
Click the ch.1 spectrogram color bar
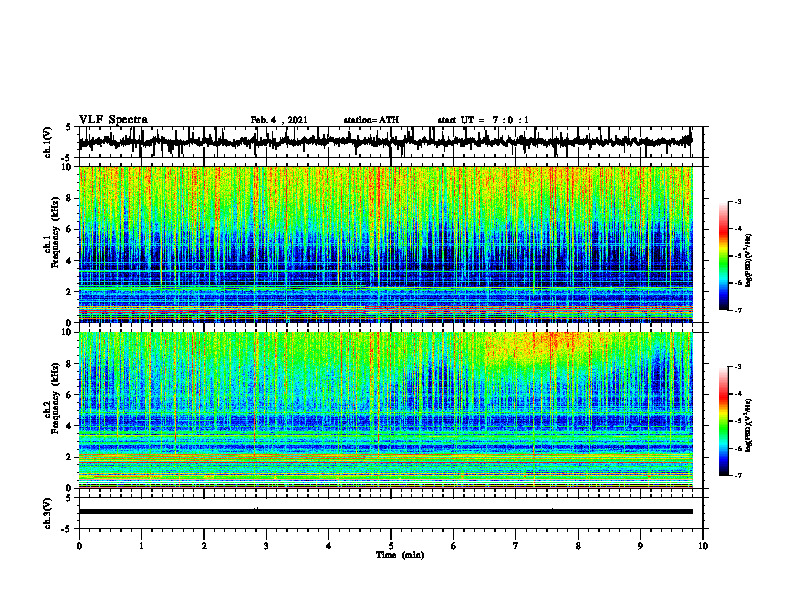click(723, 256)
